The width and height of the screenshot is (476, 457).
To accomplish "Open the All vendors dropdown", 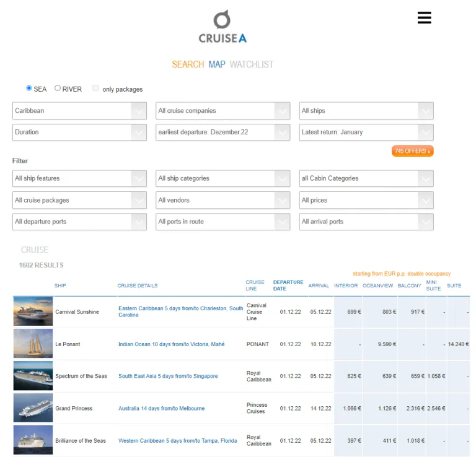I will tap(223, 200).
